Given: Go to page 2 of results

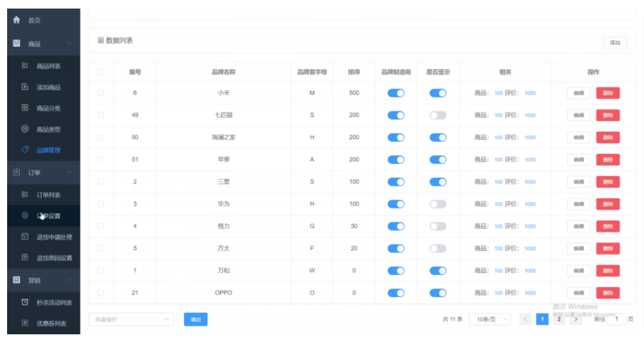Looking at the screenshot, I should (559, 319).
